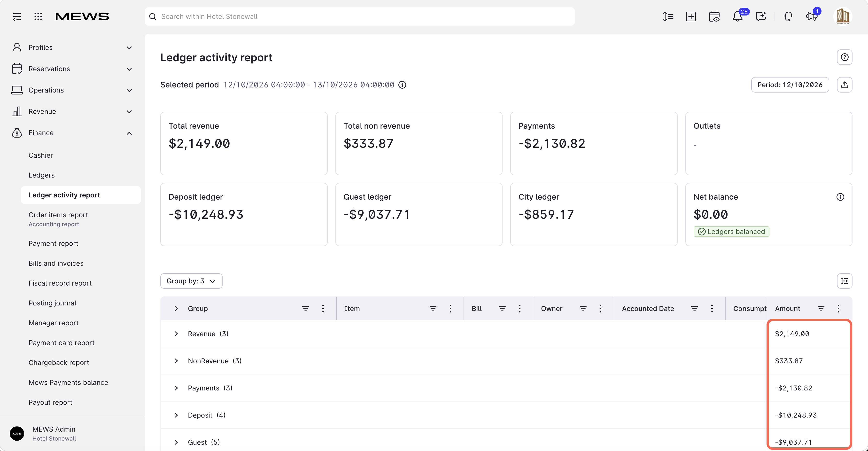Open the calendar view icon
Image resolution: width=868 pixels, height=451 pixels.
click(x=714, y=16)
